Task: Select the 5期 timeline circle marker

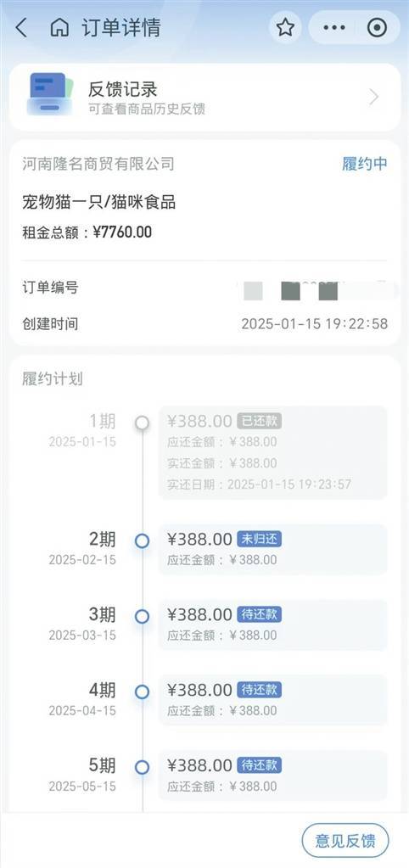Action: pos(143,767)
